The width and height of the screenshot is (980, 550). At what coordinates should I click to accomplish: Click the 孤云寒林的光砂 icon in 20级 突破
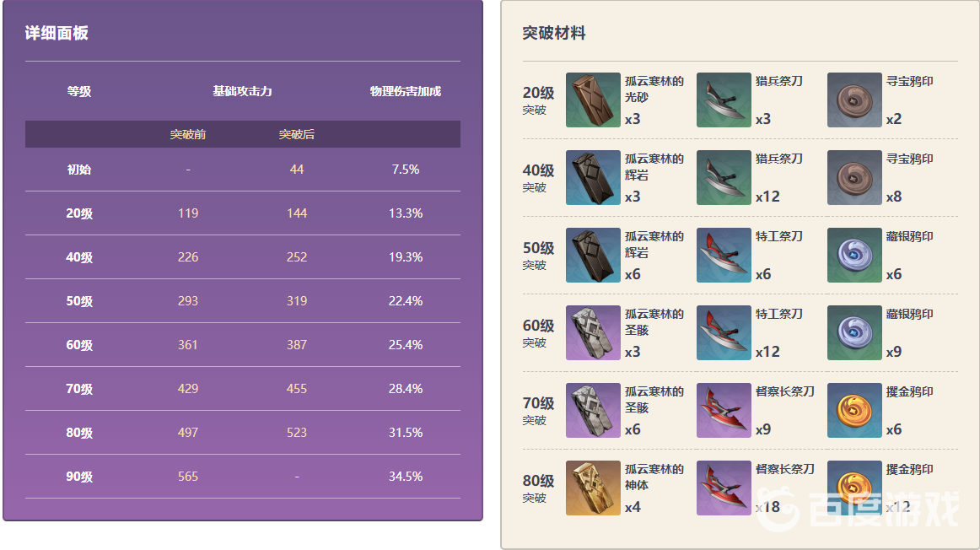[x=593, y=100]
